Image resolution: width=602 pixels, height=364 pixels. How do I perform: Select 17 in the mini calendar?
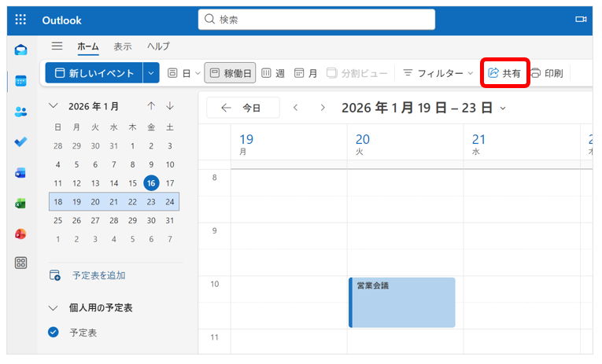[x=170, y=183]
